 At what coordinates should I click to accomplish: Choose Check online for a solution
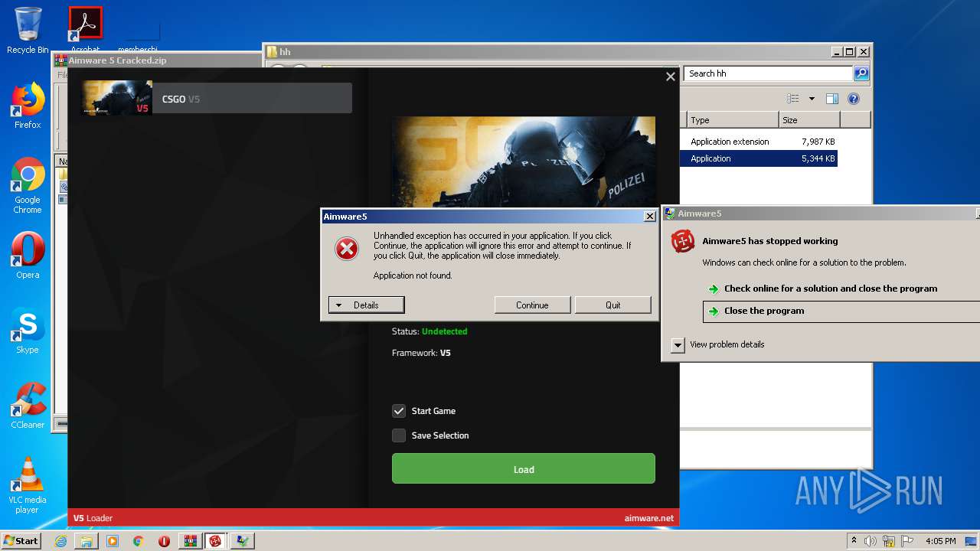(x=831, y=289)
